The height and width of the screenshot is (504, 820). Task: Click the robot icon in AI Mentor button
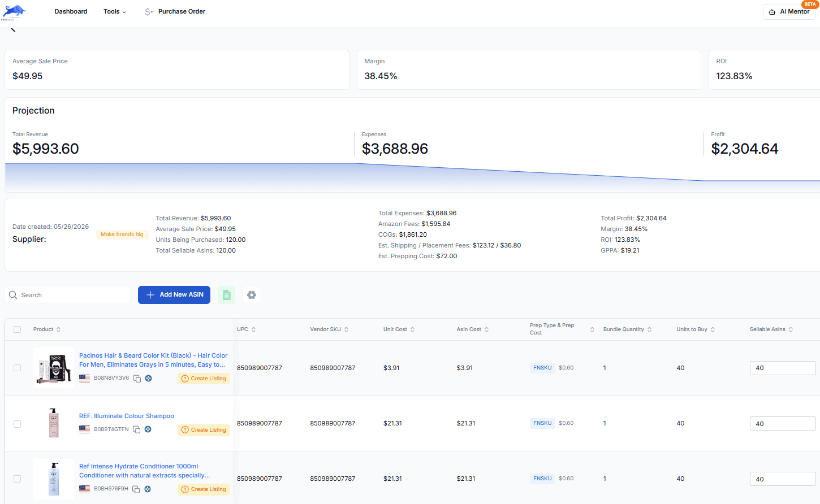pyautogui.click(x=772, y=12)
